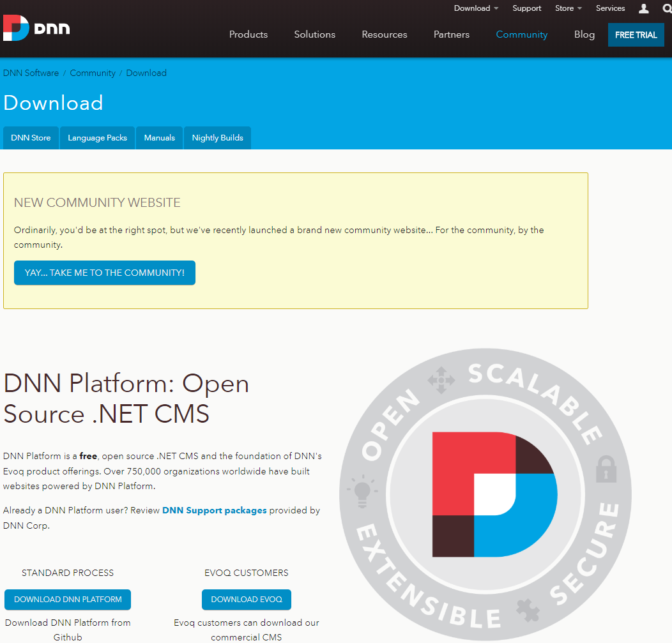This screenshot has width=672, height=643.
Task: Open the Products menu
Action: pyautogui.click(x=248, y=34)
